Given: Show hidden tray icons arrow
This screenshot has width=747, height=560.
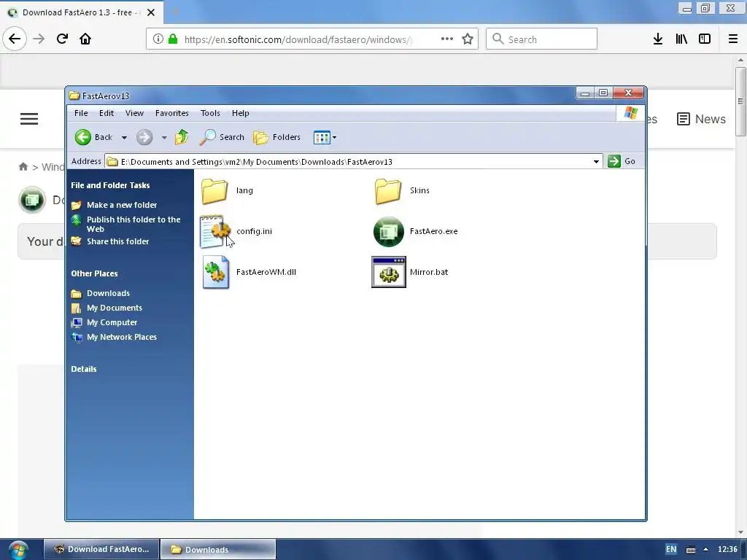Looking at the screenshot, I should click(705, 549).
